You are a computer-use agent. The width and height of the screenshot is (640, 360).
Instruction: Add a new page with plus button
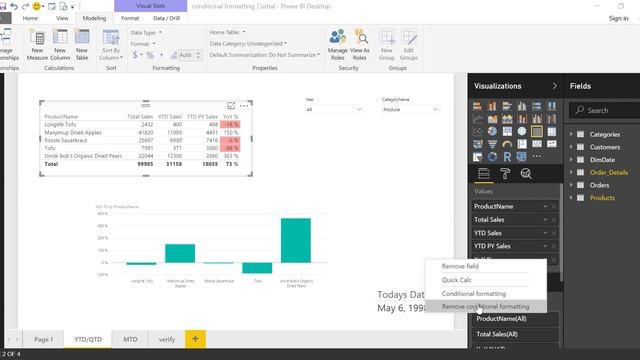(195, 339)
